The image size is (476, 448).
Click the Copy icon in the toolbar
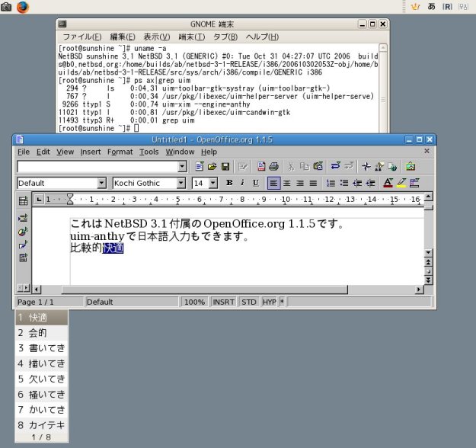tap(304, 166)
